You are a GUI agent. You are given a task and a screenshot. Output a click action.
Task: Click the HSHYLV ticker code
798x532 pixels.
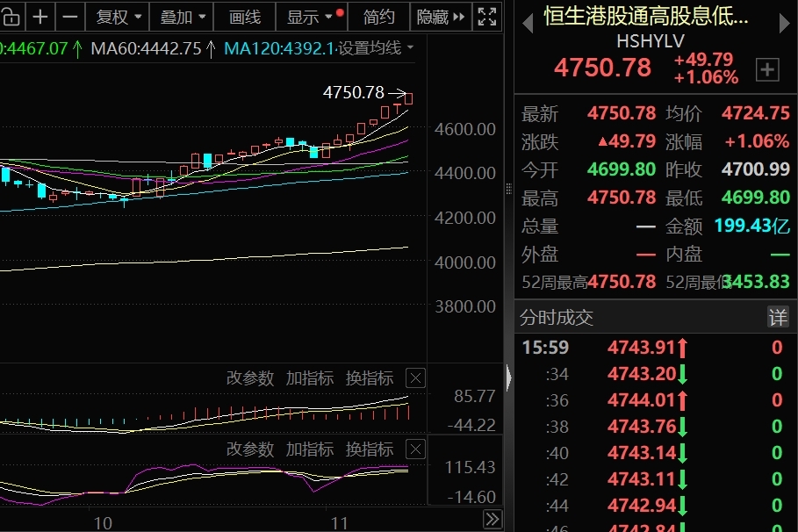pos(651,41)
